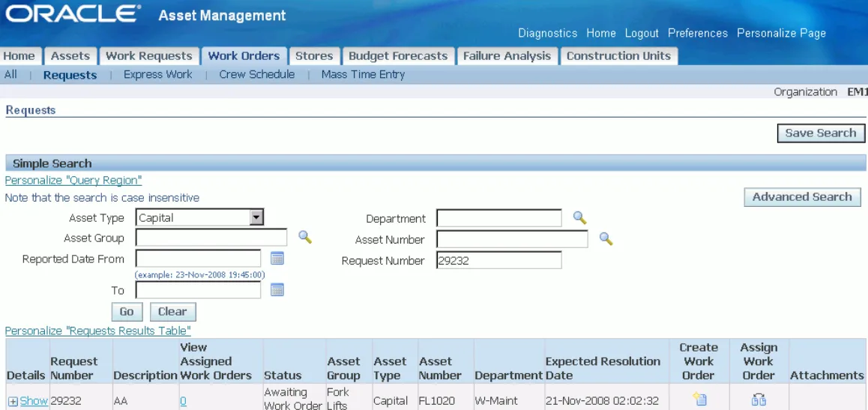The width and height of the screenshot is (868, 410).
Task: Click the Personalize Page link
Action: pos(781,33)
